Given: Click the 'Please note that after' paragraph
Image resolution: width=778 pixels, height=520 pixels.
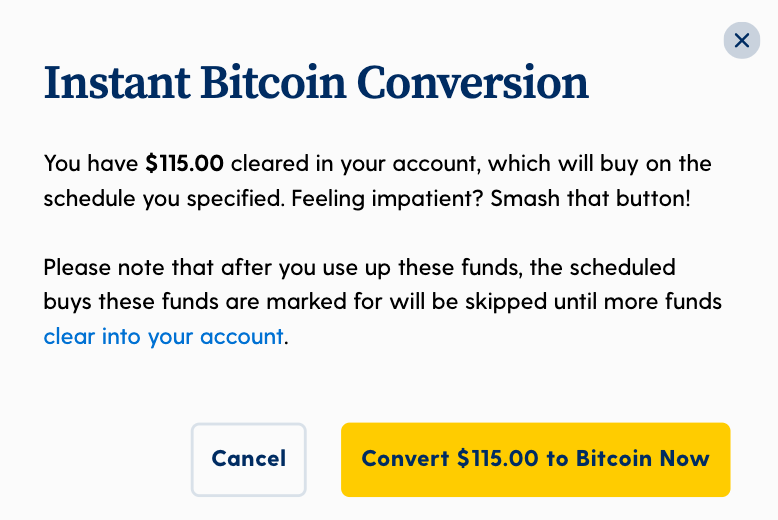Looking at the screenshot, I should pyautogui.click(x=383, y=302).
